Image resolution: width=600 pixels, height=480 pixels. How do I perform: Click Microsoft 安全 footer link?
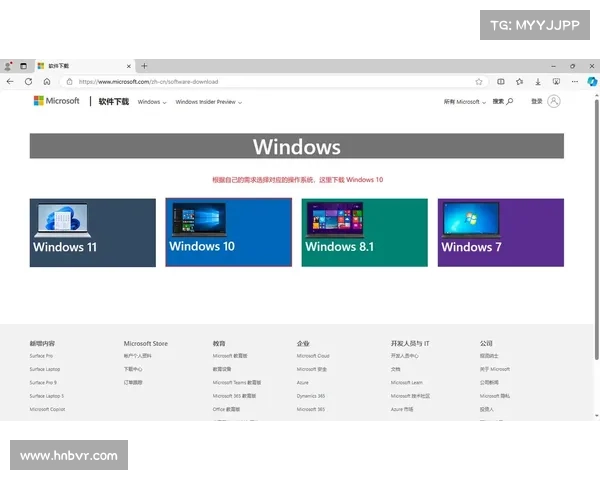pyautogui.click(x=311, y=369)
